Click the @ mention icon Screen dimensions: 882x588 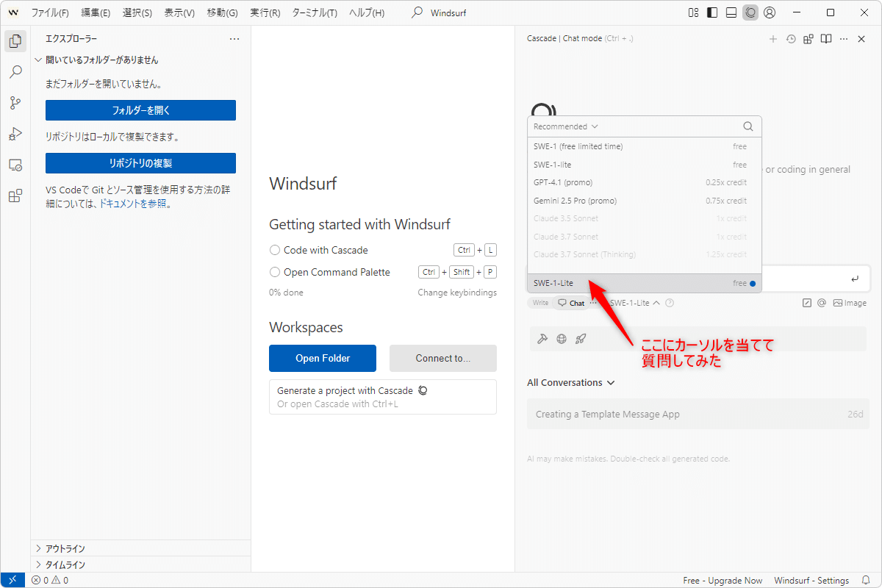coord(822,303)
